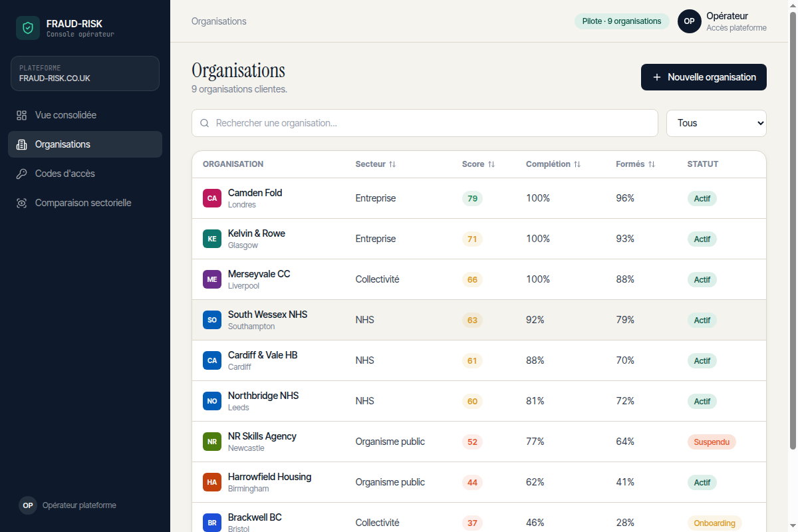
Task: Click Collectivité sector for Merseyvale CC
Action: [x=377, y=279]
